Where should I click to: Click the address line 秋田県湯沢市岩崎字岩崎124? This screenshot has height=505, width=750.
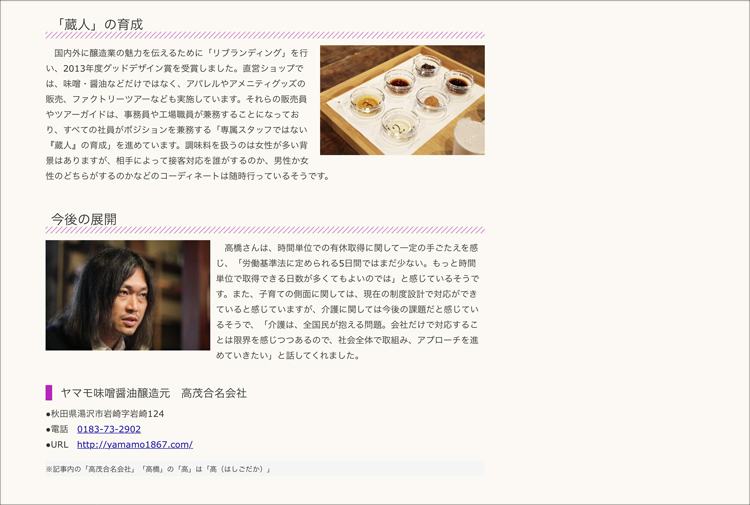(105, 414)
